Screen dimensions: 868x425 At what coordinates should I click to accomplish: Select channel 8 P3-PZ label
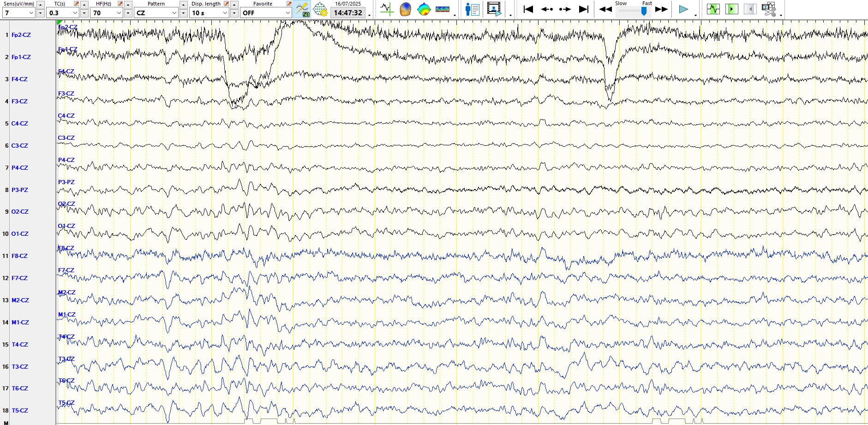pyautogui.click(x=20, y=190)
